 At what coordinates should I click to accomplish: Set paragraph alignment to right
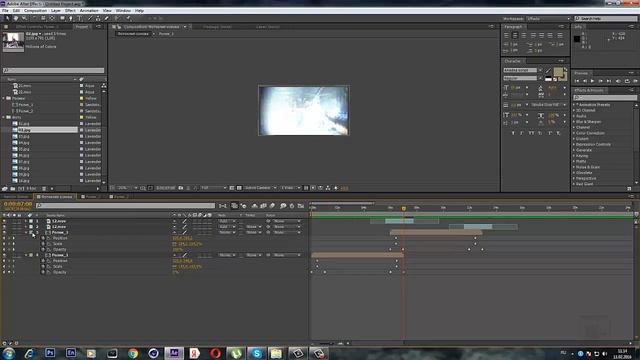524,36
